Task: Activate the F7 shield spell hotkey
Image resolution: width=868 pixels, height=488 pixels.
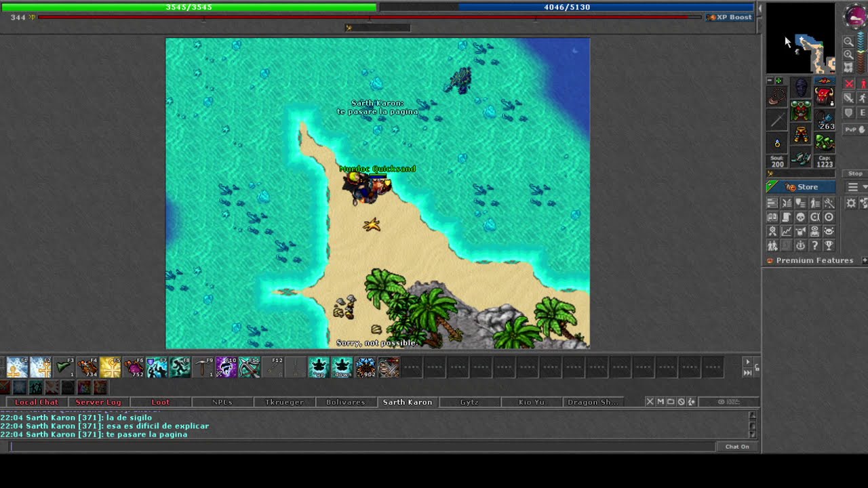Action: coord(156,367)
